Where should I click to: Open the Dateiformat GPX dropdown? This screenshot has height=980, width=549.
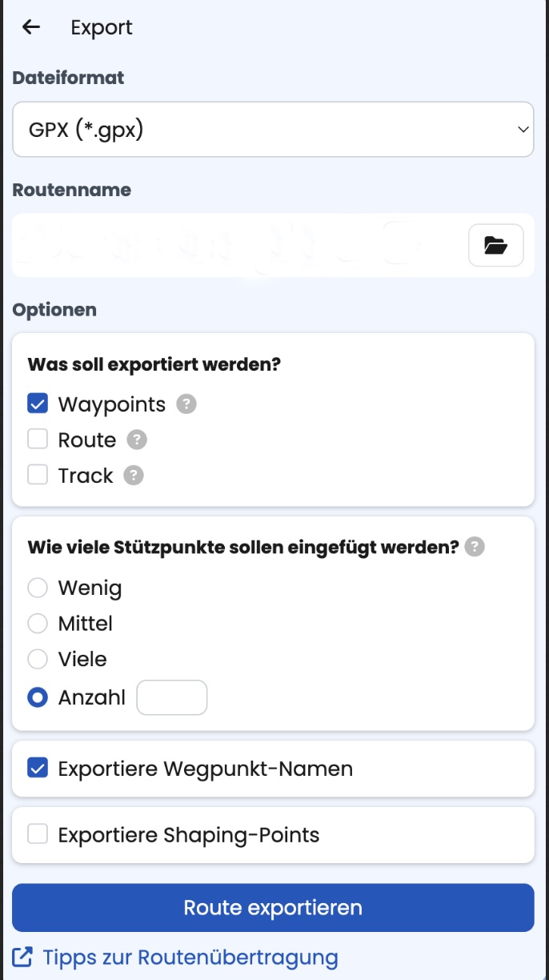pyautogui.click(x=273, y=129)
